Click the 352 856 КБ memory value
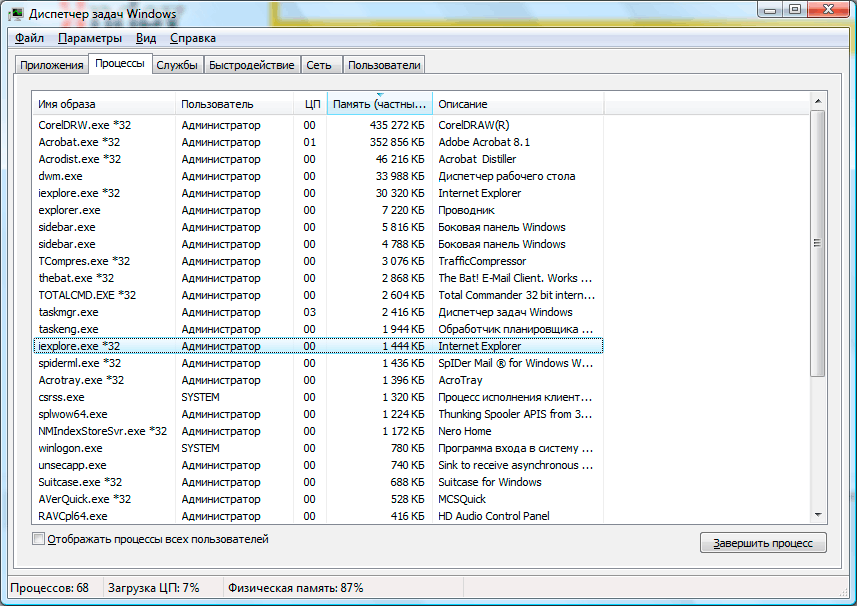Viewport: 857px width, 606px height. coord(397,142)
